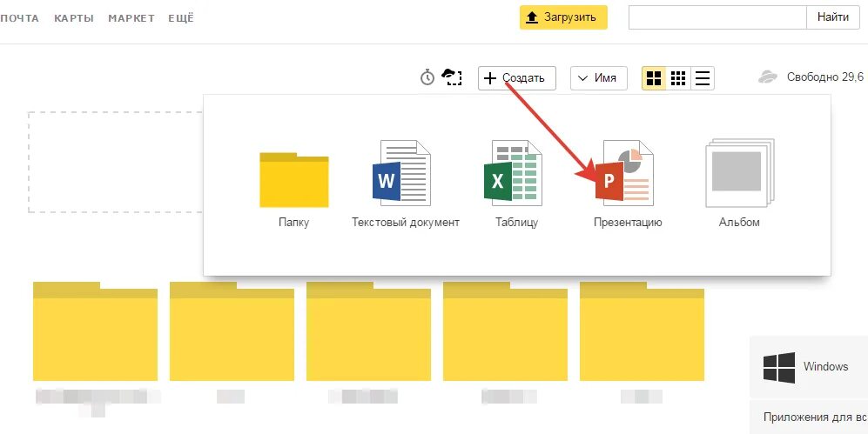Select the second yellow folder
This screenshot has height=434, width=868.
tap(232, 331)
